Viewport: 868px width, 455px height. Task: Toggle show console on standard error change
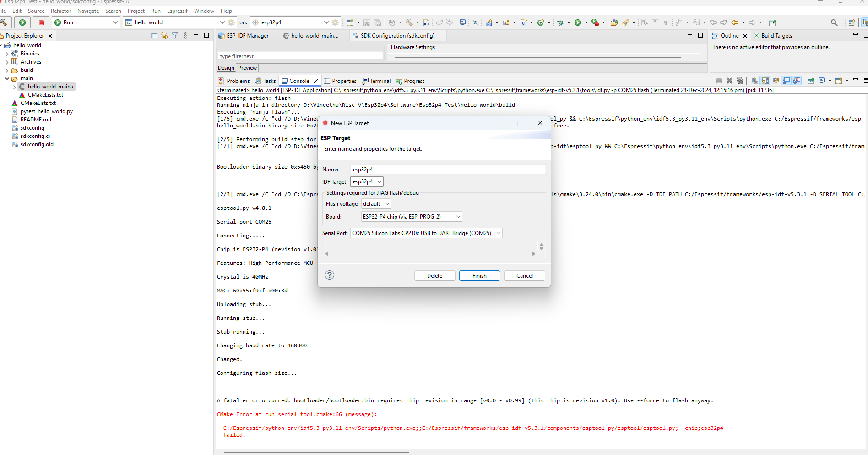(797, 81)
